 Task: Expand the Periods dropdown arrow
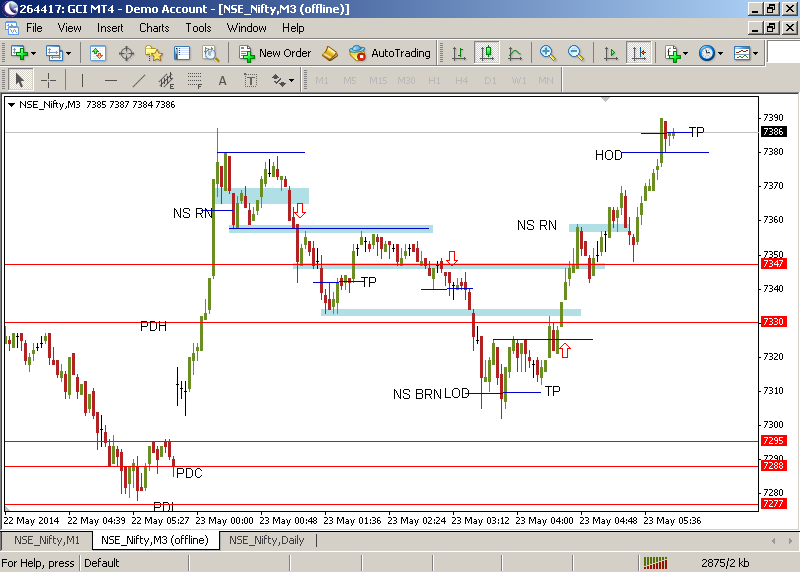720,53
